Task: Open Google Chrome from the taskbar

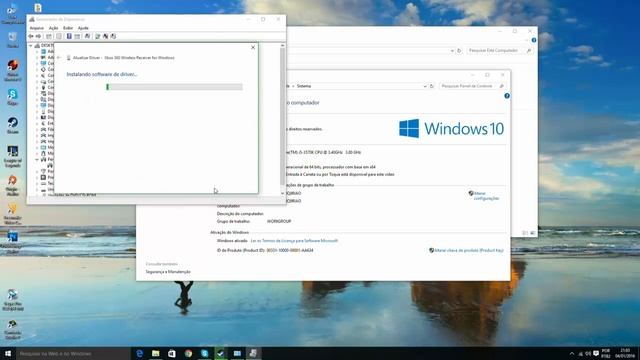Action: 188,353
